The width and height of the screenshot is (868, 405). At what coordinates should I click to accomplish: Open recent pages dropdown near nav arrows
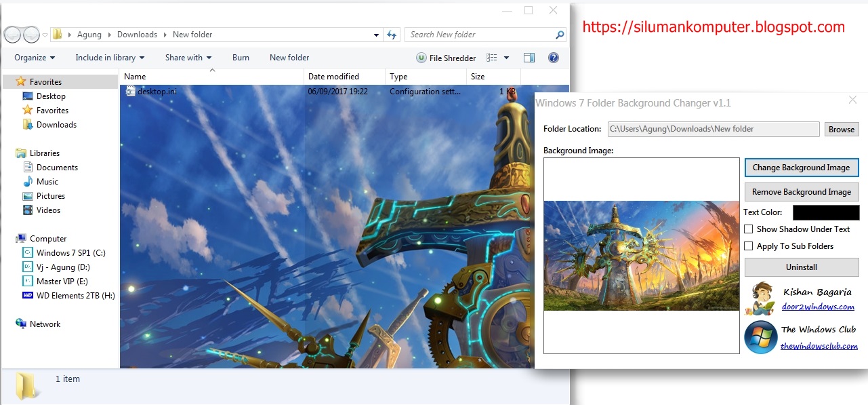click(x=45, y=35)
